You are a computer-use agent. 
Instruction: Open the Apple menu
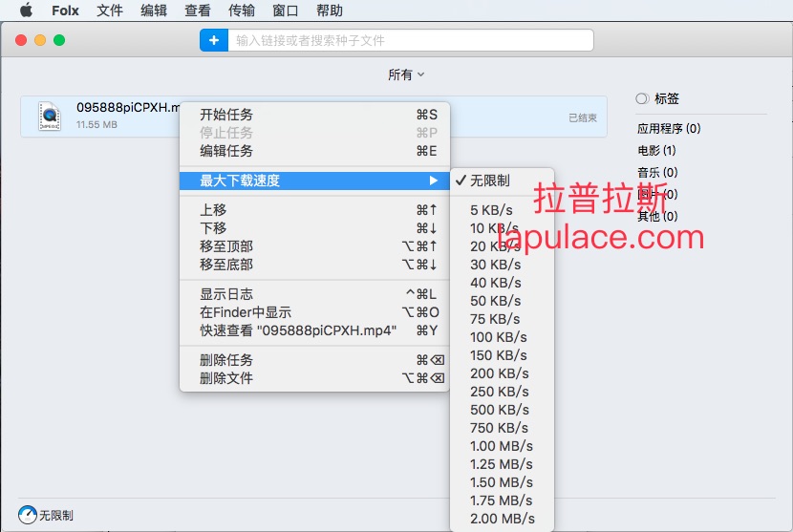27,11
